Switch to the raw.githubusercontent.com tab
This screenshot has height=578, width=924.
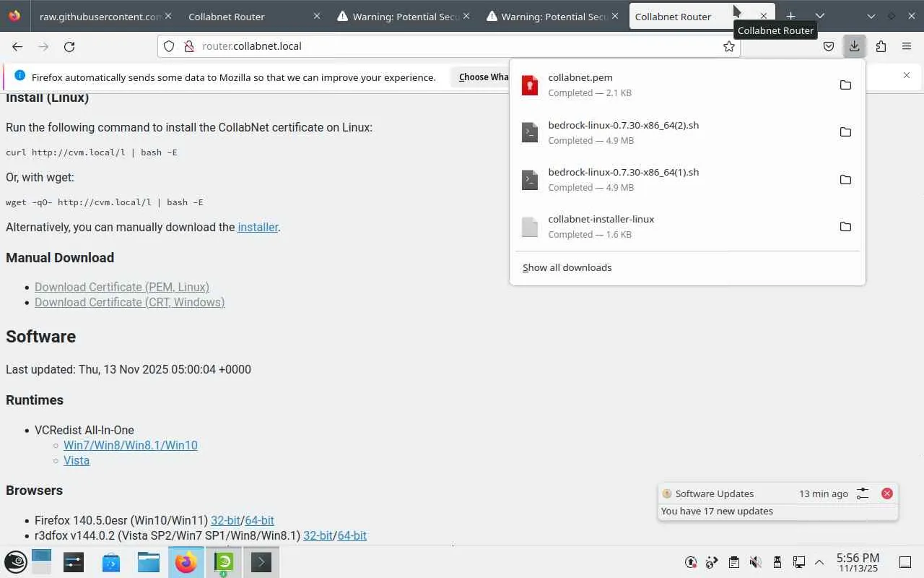tap(100, 16)
